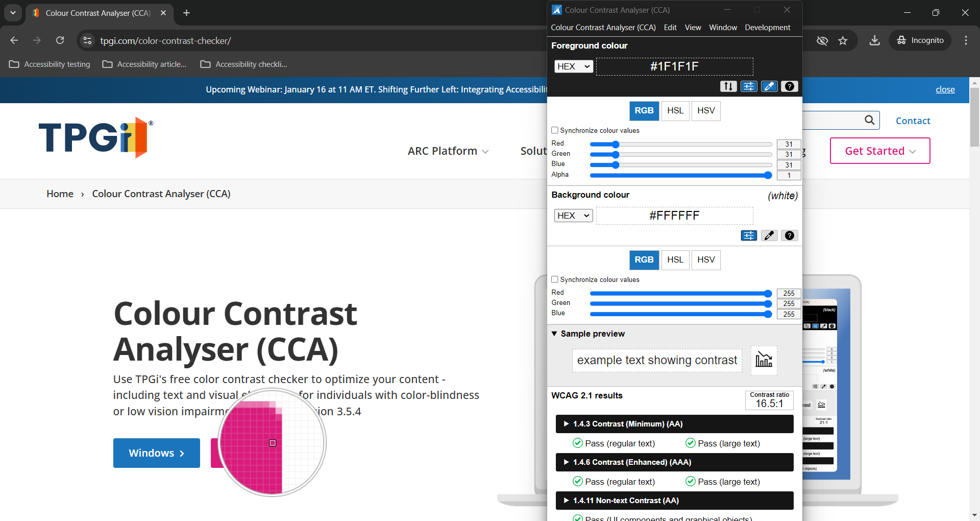Click the foreground hex value field #1F1F1F

pos(674,66)
